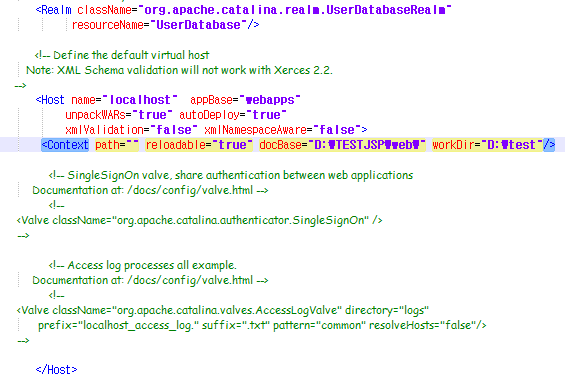
Task: Select the className attribute of Realm
Action: tap(104, 10)
